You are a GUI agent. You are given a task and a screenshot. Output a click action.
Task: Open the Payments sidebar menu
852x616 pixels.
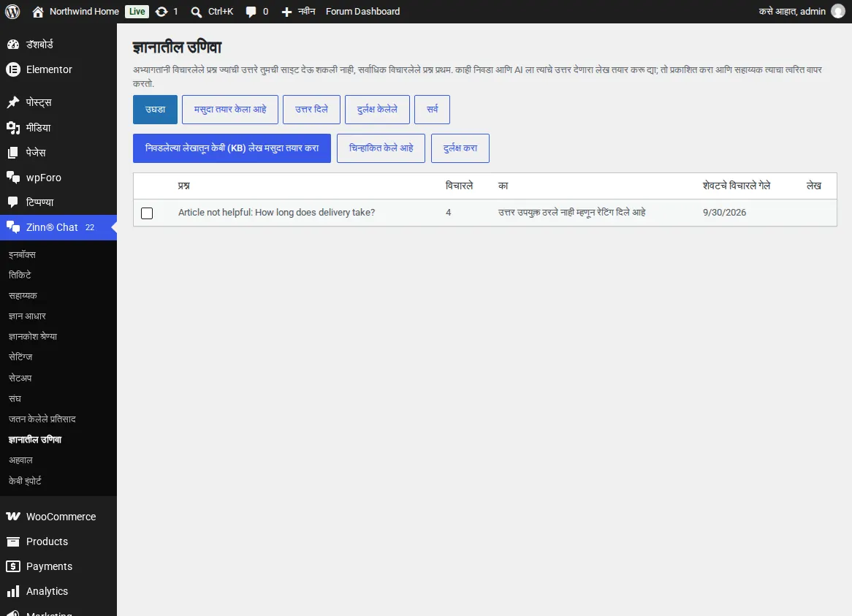click(x=49, y=566)
